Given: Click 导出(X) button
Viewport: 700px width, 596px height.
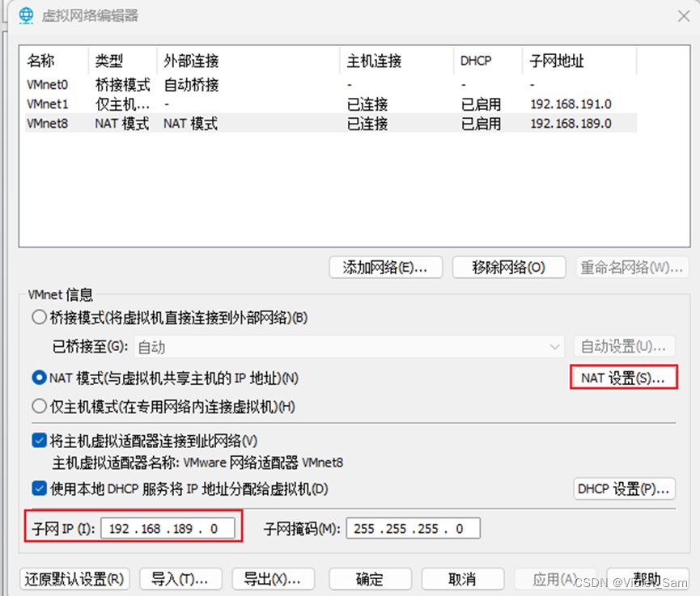Looking at the screenshot, I should tap(274, 579).
